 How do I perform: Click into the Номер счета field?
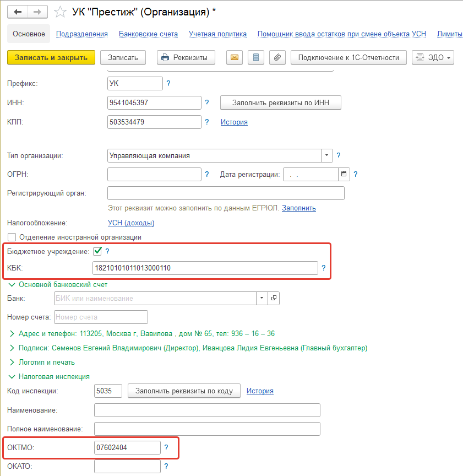pos(101,317)
